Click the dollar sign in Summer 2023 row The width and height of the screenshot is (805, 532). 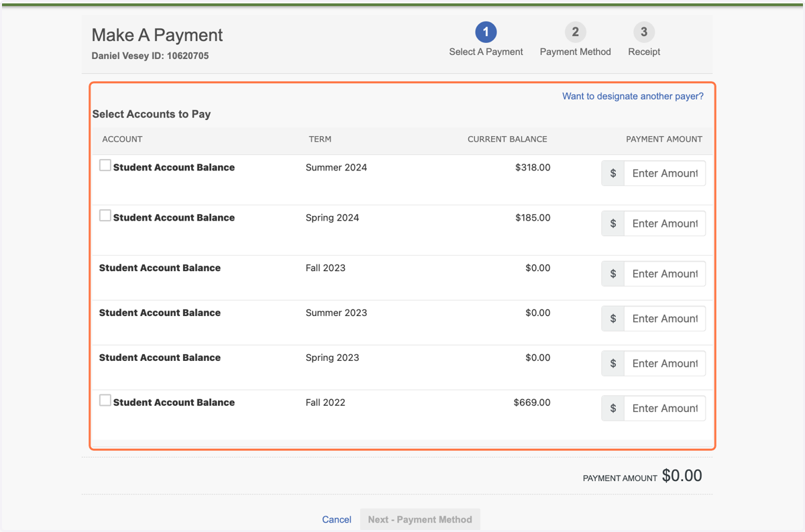tap(613, 319)
